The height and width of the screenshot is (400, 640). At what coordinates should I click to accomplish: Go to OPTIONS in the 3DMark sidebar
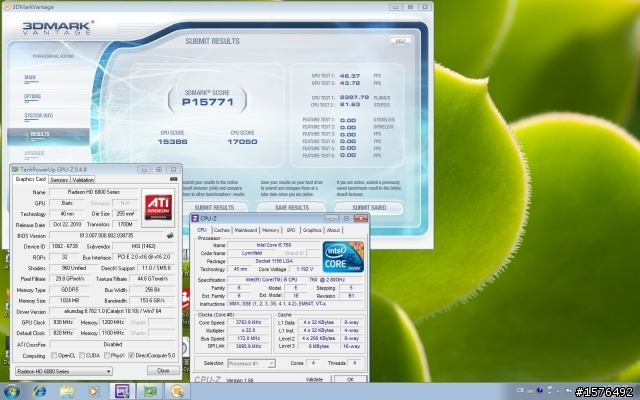point(32,96)
